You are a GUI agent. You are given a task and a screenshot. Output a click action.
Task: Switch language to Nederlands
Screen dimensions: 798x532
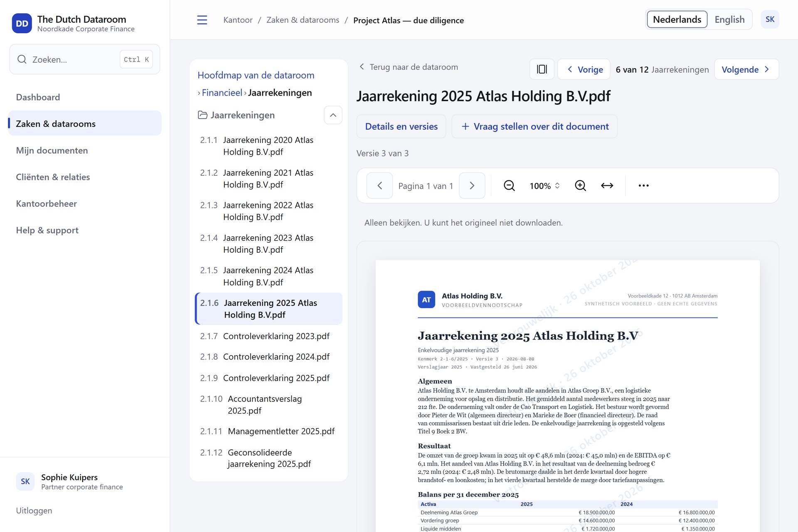[x=677, y=20]
